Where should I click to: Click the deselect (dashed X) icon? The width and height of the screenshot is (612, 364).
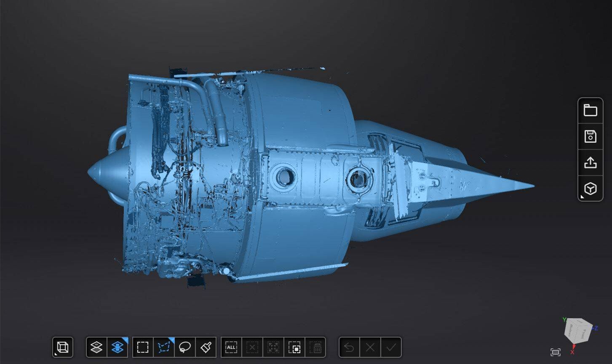coord(252,347)
